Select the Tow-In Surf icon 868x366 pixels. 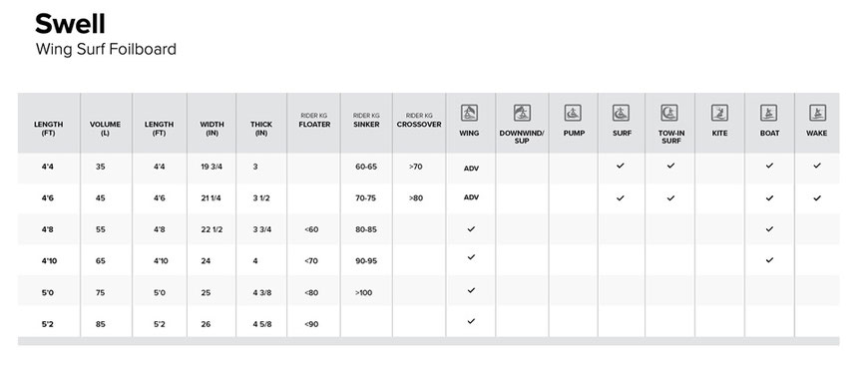tap(669, 113)
